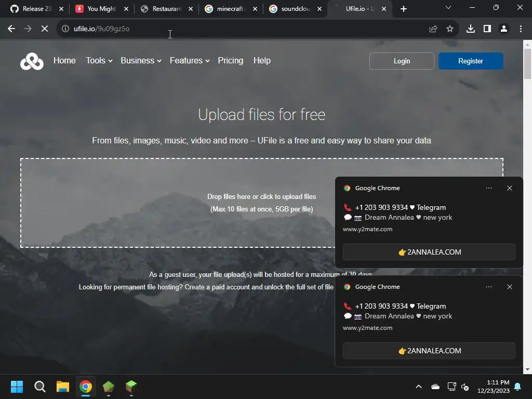The height and width of the screenshot is (399, 532).
Task: Open the Home link in UFile navigation
Action: point(64,60)
